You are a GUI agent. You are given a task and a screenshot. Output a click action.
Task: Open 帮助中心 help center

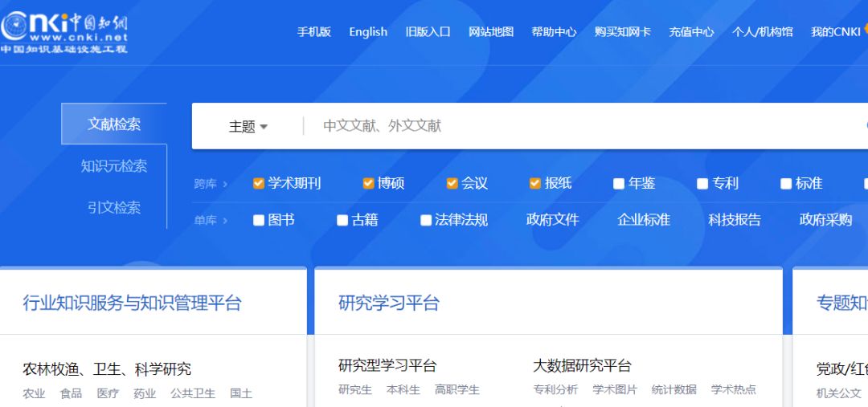554,32
